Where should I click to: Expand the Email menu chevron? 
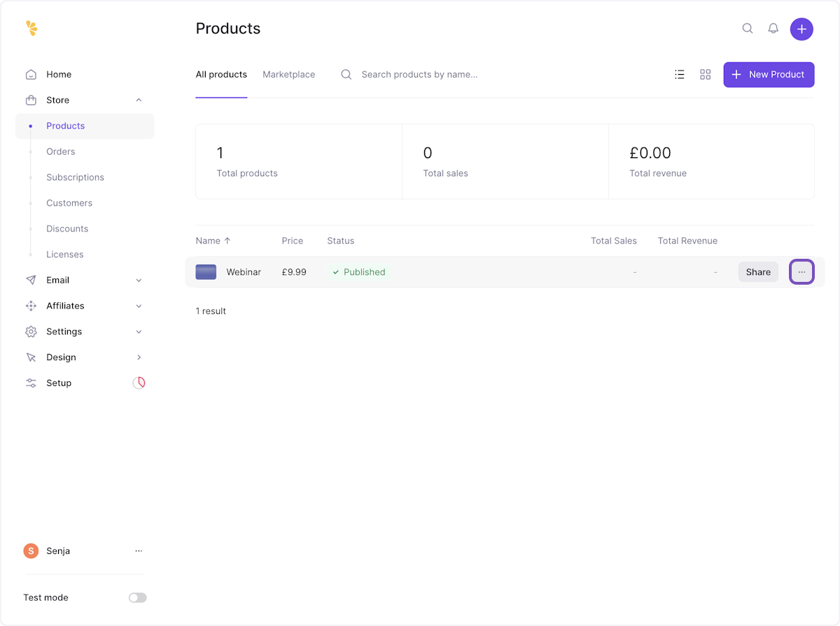tap(138, 280)
